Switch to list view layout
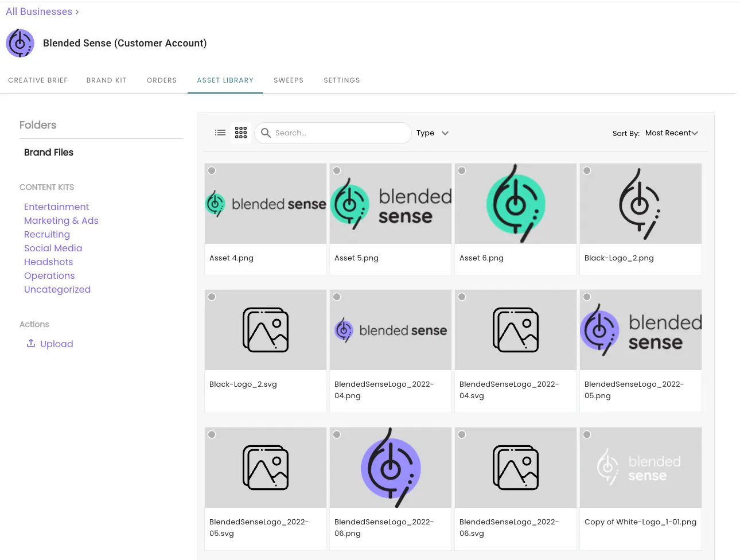 point(220,133)
